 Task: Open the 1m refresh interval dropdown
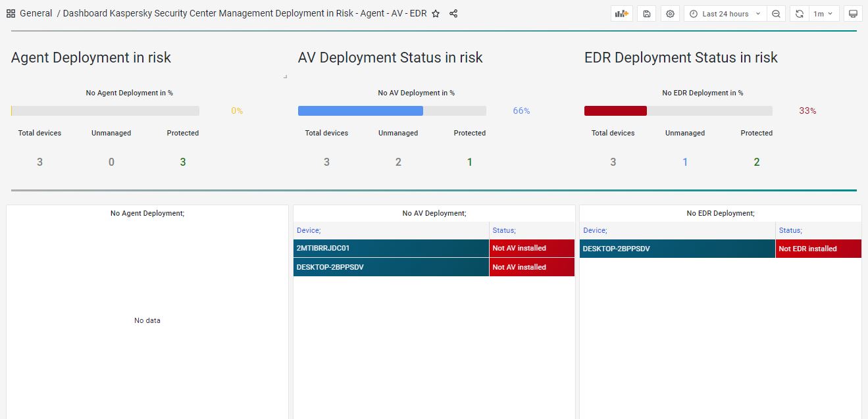tap(823, 14)
